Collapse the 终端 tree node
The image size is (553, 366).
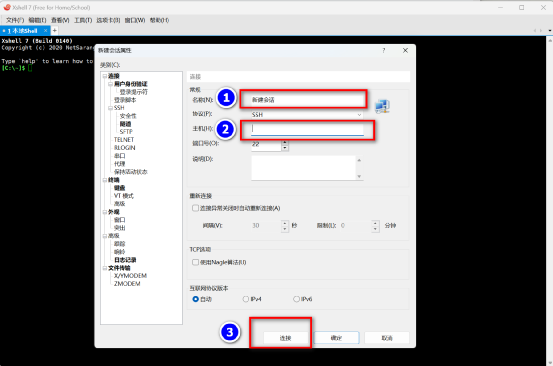105,180
